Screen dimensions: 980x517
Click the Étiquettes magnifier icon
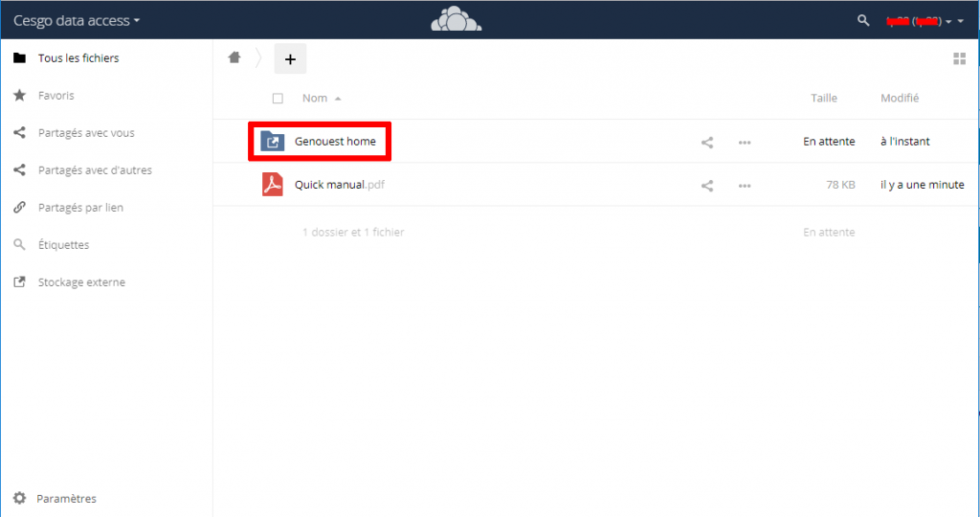(x=19, y=244)
